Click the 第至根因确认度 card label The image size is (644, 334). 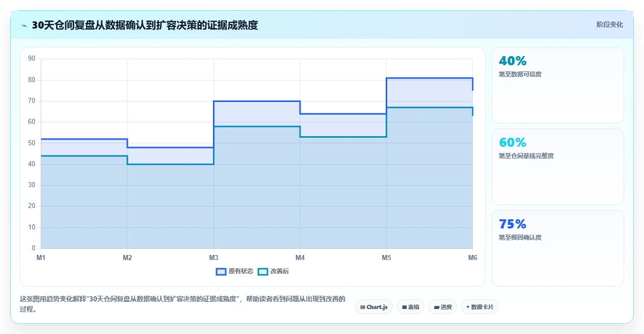click(520, 238)
